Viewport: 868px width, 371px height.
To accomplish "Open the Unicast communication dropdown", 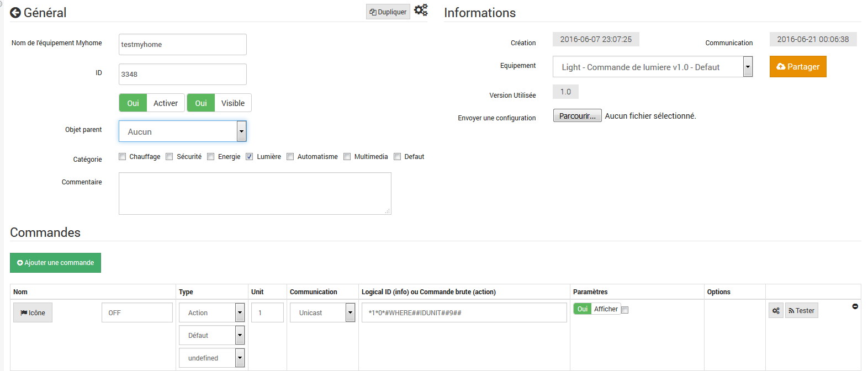I will [x=322, y=312].
